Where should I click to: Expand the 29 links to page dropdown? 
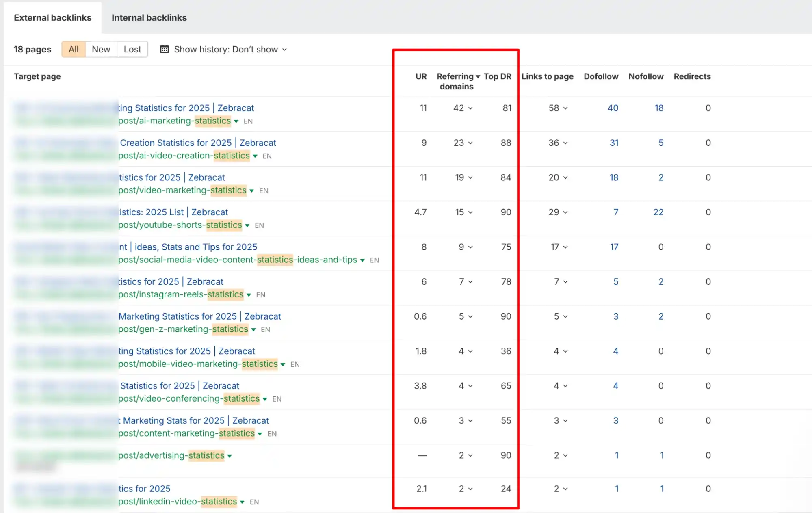click(558, 212)
